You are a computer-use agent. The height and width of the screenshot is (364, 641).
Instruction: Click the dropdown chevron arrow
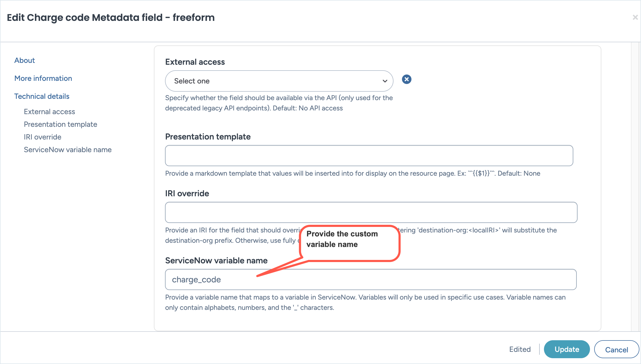click(x=385, y=81)
